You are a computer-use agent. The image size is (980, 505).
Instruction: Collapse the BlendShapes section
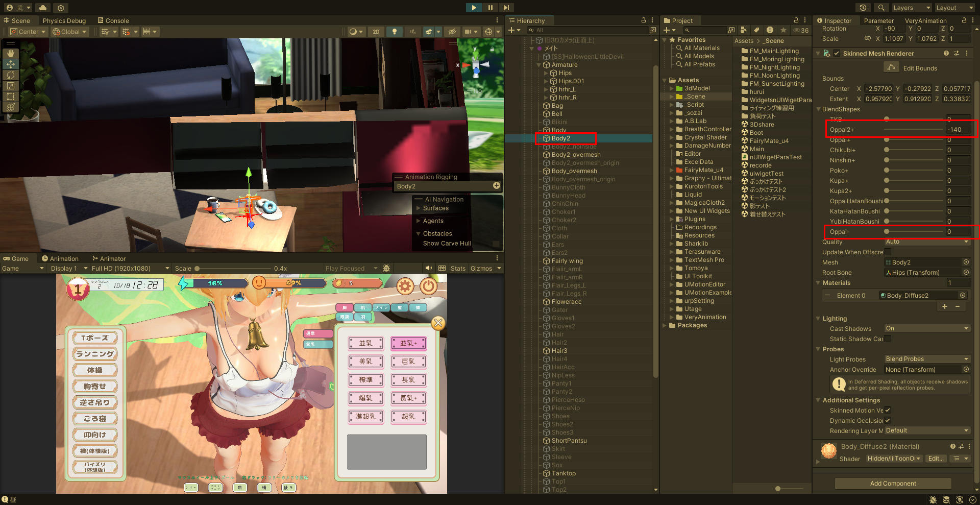coord(818,109)
